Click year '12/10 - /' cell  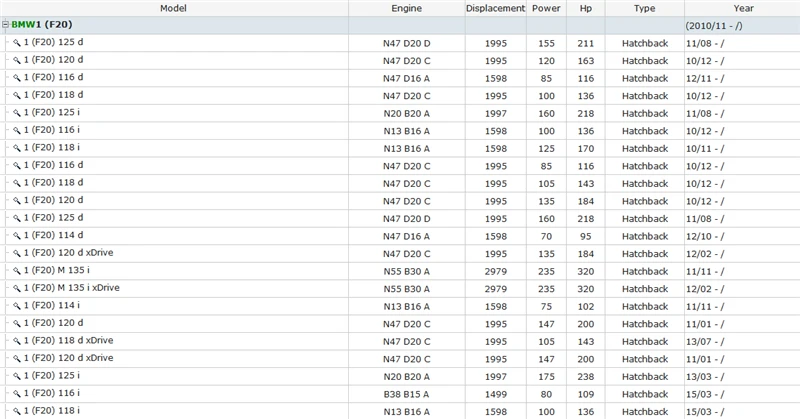705,236
